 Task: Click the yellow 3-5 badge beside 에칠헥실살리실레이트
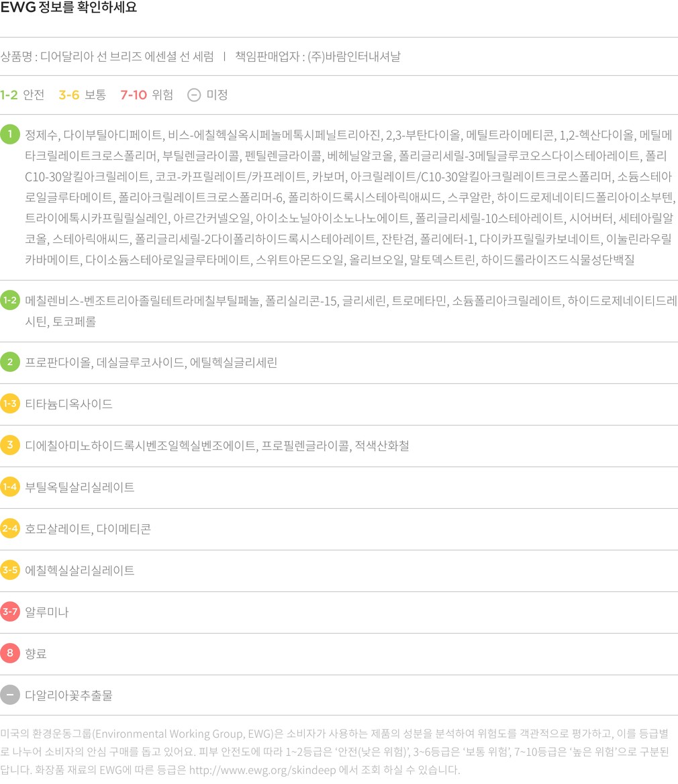coord(10,571)
